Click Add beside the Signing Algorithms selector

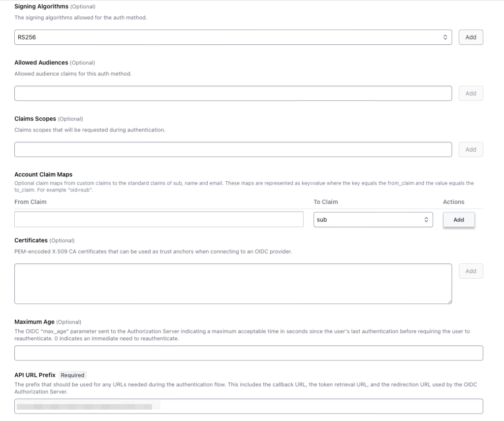pyautogui.click(x=471, y=37)
